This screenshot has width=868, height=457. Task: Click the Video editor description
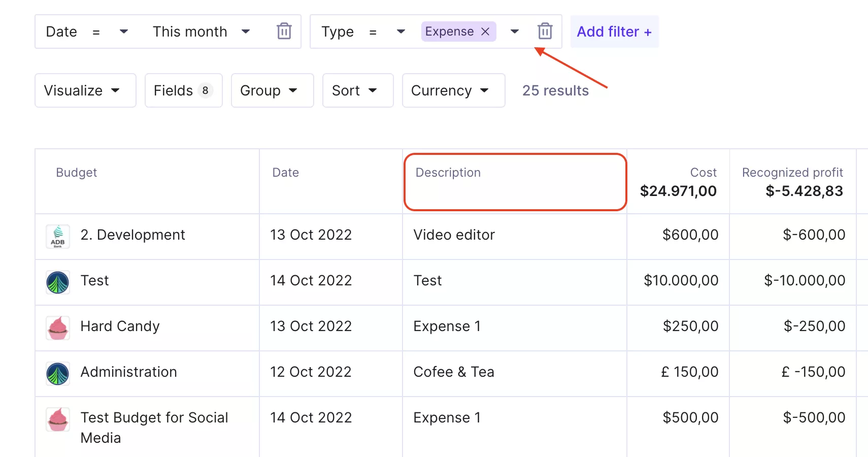pos(454,235)
